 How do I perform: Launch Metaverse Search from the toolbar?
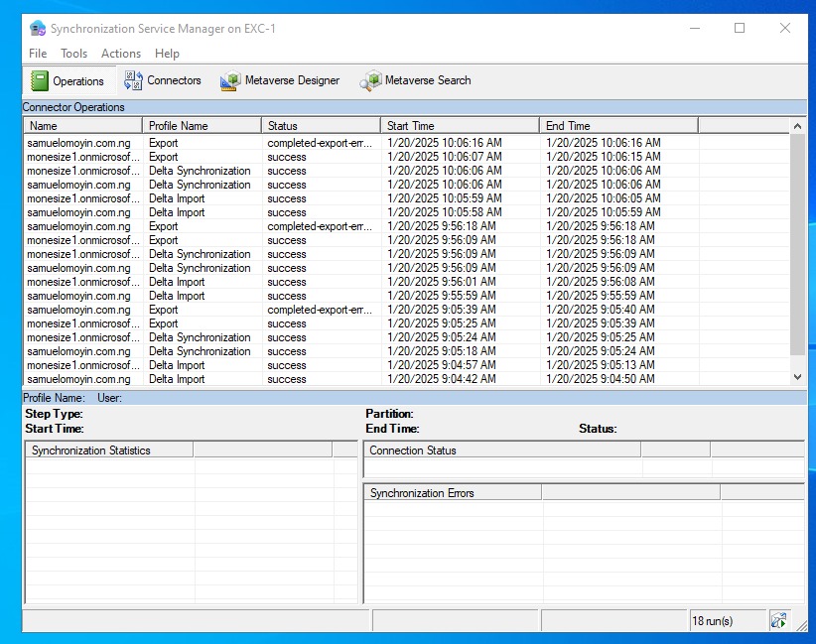coord(415,80)
